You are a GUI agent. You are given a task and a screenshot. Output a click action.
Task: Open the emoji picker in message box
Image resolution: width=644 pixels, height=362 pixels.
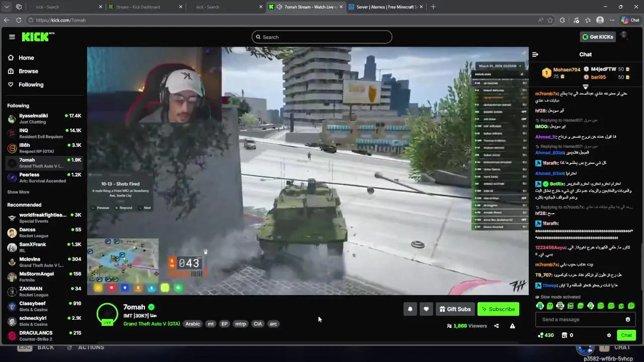pos(627,319)
